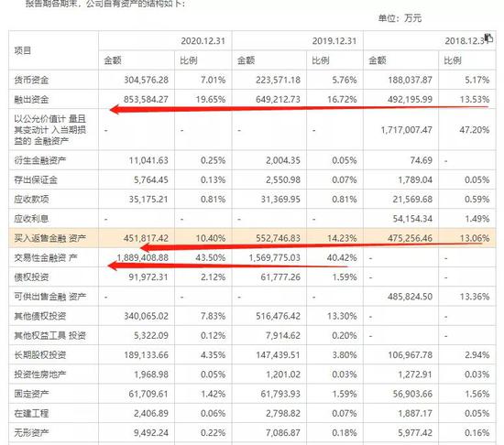Click the copy icon above the table

click(x=489, y=38)
